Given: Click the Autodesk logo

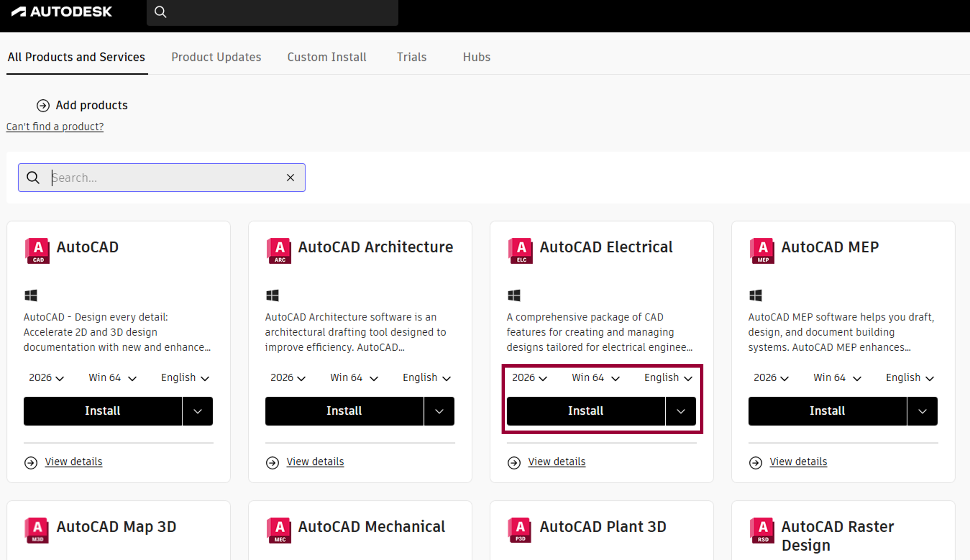Looking at the screenshot, I should tap(62, 12).
